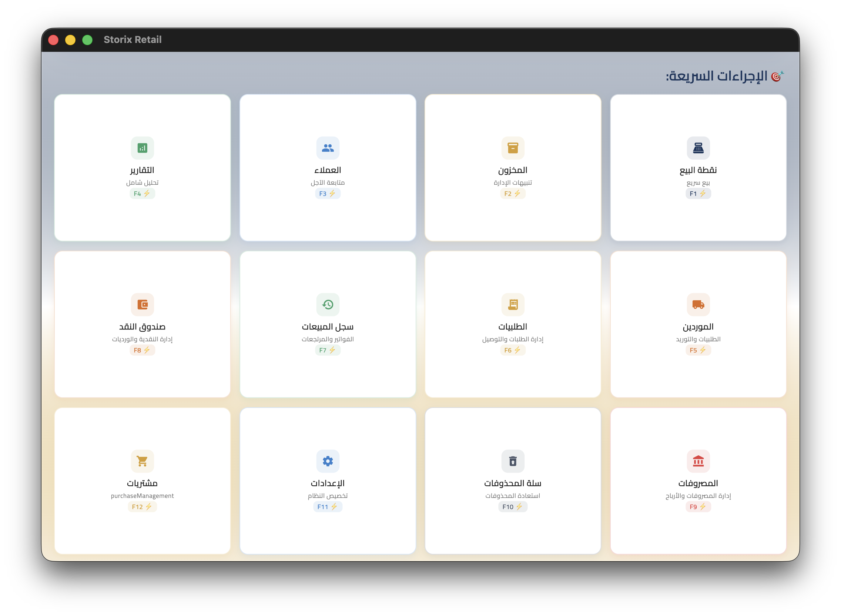Viewport: 841px width, 616px height.
Task: Click the Customers people icon
Action: [x=328, y=148]
